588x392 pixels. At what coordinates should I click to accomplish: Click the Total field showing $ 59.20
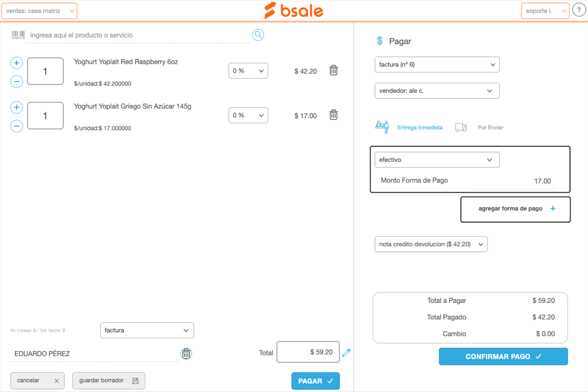click(x=308, y=352)
